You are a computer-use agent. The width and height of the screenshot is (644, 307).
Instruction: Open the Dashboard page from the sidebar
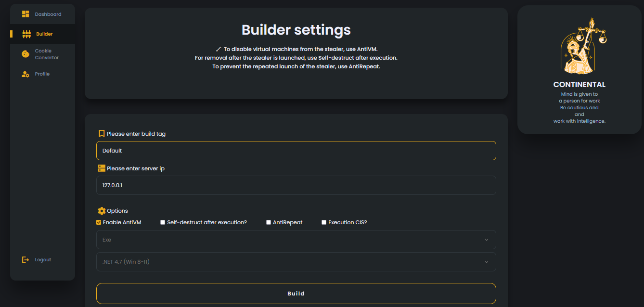coord(48,14)
